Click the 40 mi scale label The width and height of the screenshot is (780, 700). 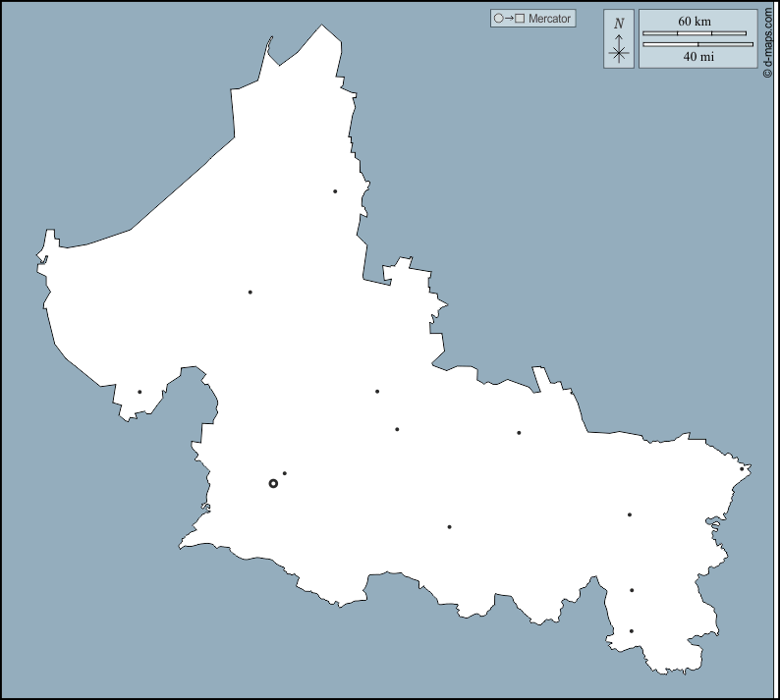pyautogui.click(x=697, y=57)
